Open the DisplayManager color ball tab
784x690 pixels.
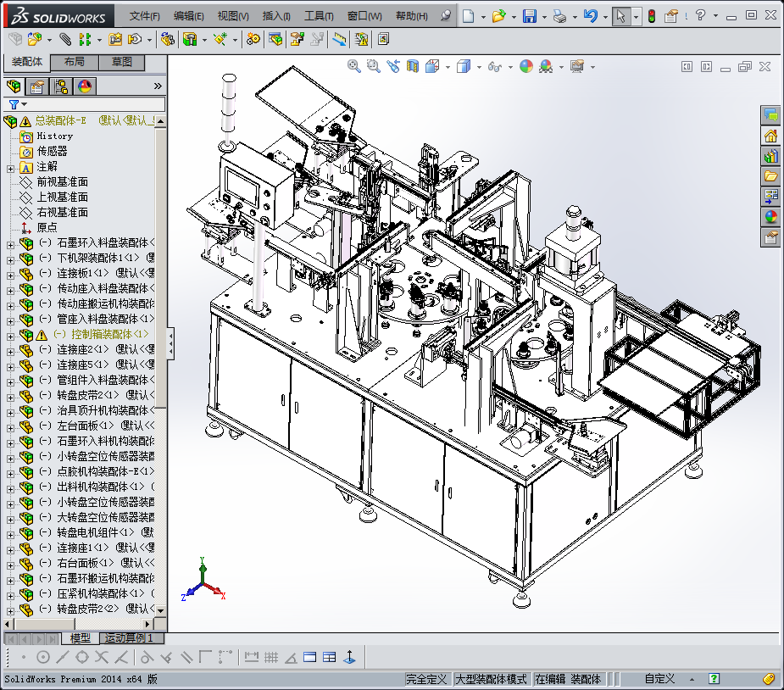click(85, 86)
